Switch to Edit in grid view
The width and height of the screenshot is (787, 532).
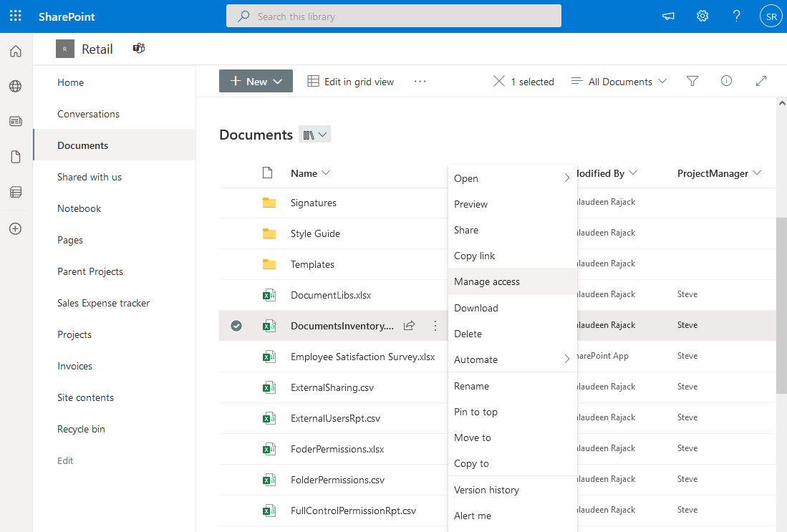(x=350, y=81)
